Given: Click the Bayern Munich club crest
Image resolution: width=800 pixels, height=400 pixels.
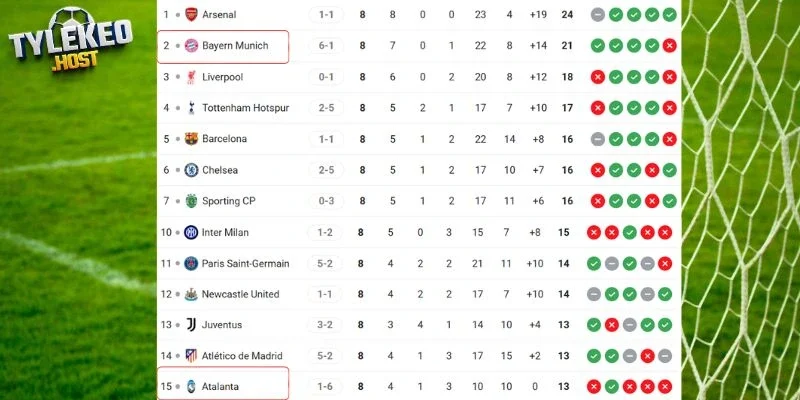Looking at the screenshot, I should pyautogui.click(x=192, y=46).
